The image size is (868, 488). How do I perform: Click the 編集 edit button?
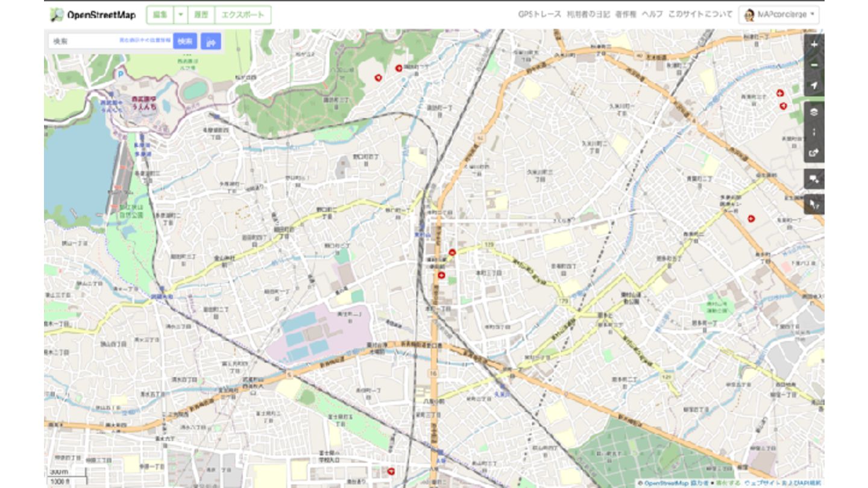(x=160, y=14)
